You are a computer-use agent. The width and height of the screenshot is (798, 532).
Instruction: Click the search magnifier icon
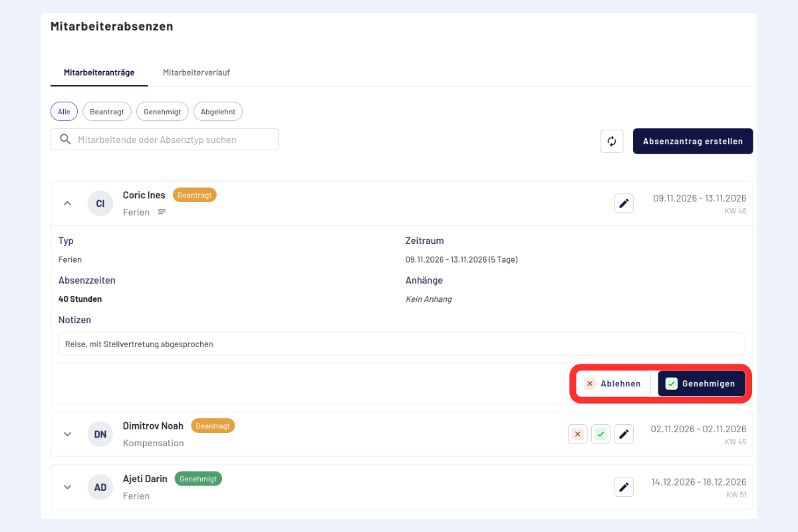(65, 140)
